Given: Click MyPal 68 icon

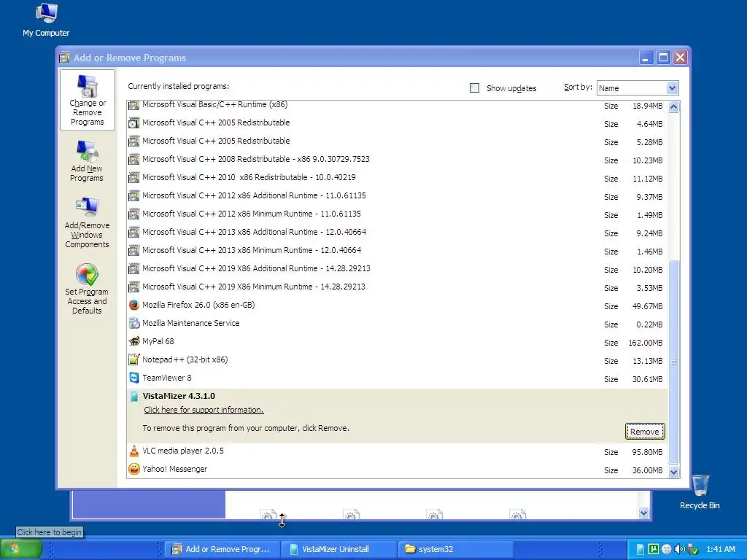Looking at the screenshot, I should 134,341.
